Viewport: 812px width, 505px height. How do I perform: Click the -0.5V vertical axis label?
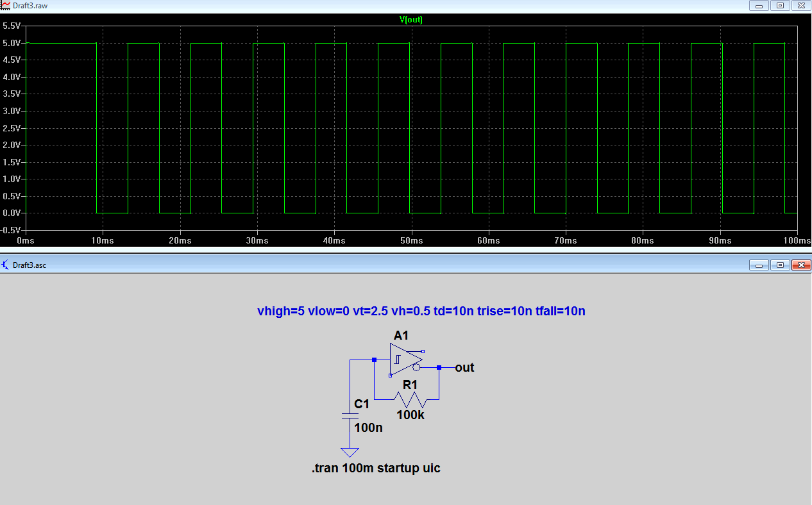click(x=10, y=229)
